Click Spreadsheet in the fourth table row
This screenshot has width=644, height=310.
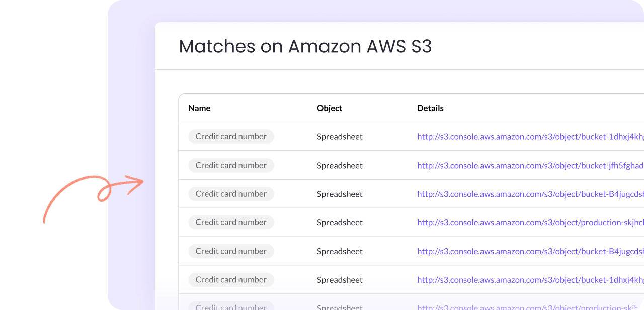(340, 222)
